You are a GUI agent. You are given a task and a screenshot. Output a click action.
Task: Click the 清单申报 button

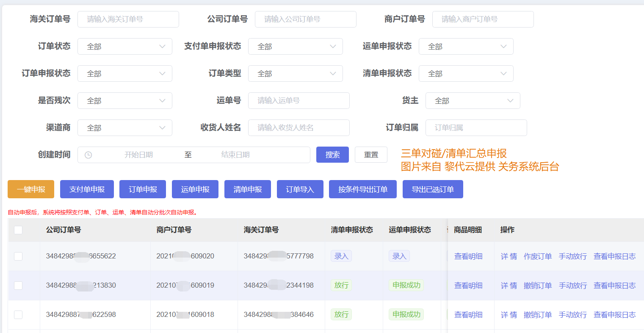[247, 189]
